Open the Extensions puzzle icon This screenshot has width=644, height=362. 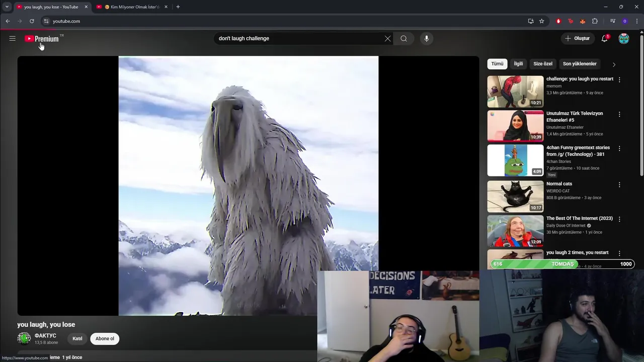point(595,21)
